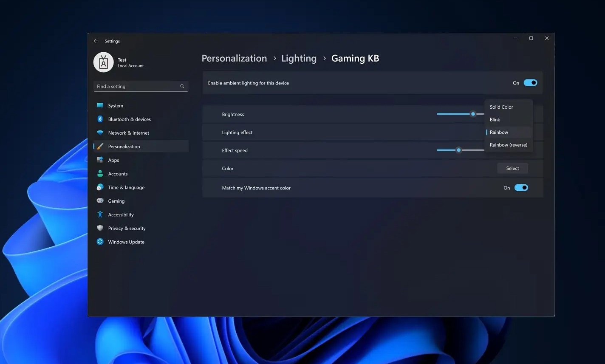
Task: Close the Settings window
Action: [547, 38]
